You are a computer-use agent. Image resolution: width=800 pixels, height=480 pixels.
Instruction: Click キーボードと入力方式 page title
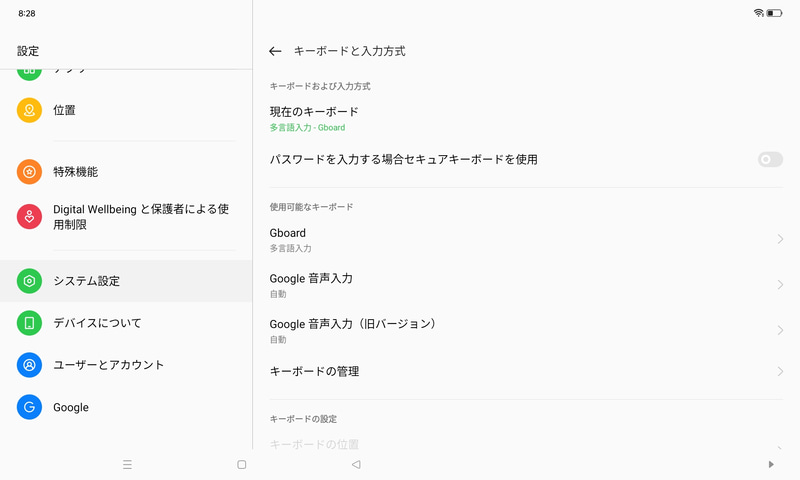click(349, 51)
